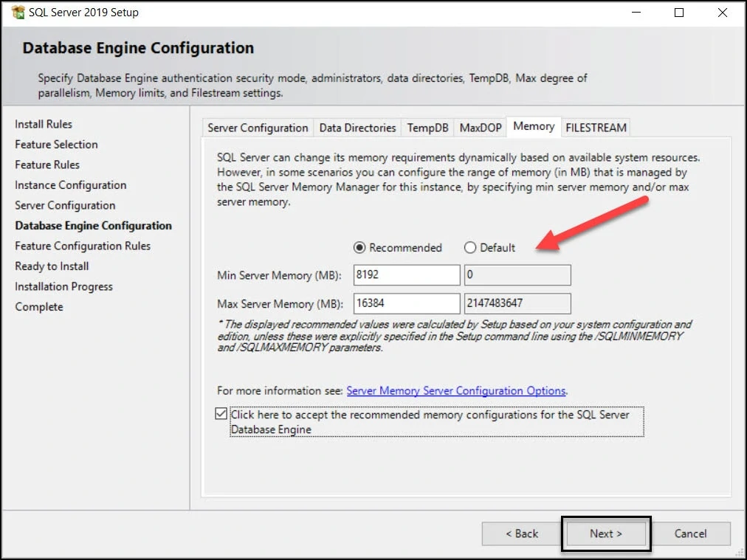Screen dimensions: 747x560
Task: Click Complete step in sidebar
Action: 39,307
